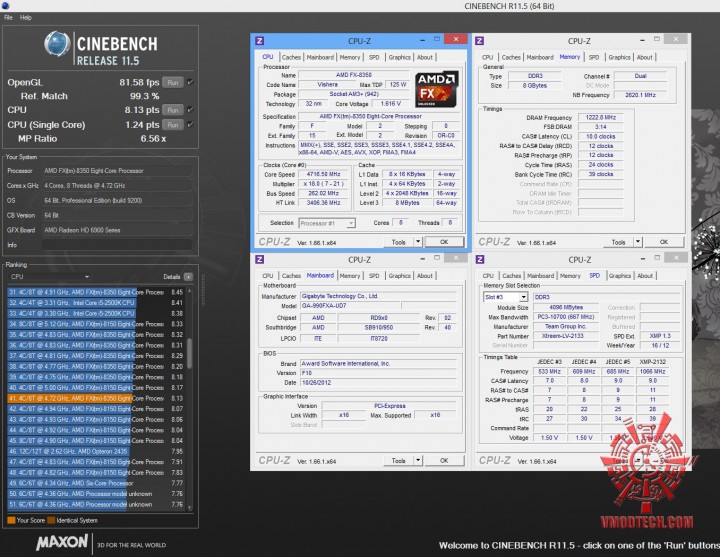Toggle the CPU test checkbox
The height and width of the screenshot is (557, 720).
190,110
